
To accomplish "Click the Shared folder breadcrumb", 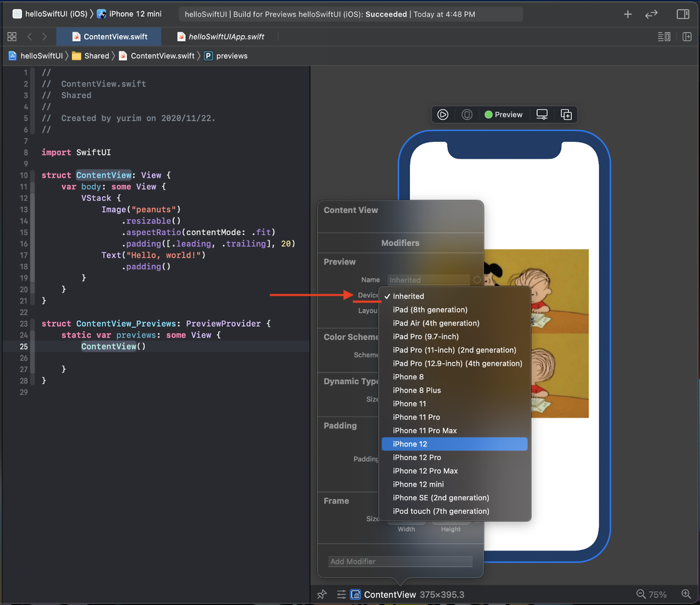I will click(x=91, y=56).
